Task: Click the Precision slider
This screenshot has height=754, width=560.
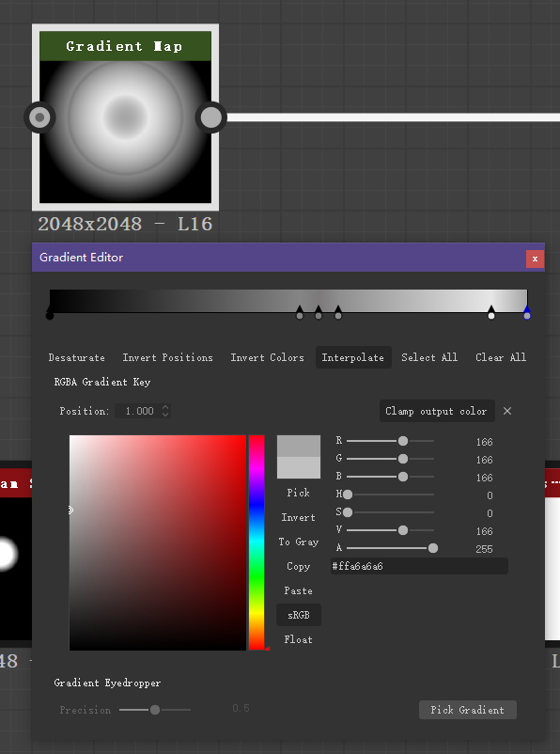Action: (155, 710)
